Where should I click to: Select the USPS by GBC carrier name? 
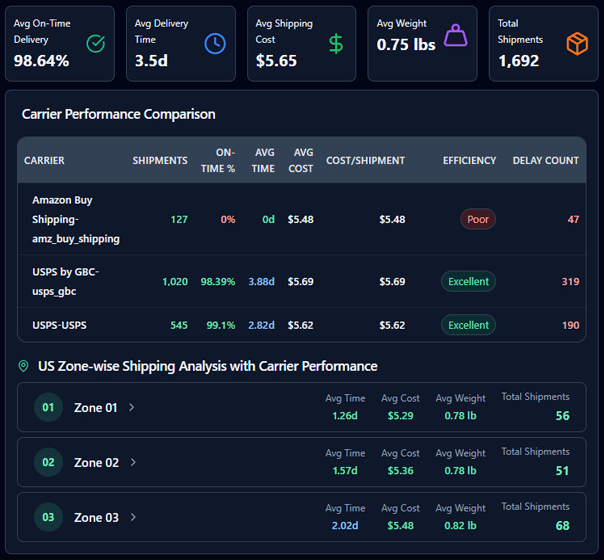coord(65,282)
